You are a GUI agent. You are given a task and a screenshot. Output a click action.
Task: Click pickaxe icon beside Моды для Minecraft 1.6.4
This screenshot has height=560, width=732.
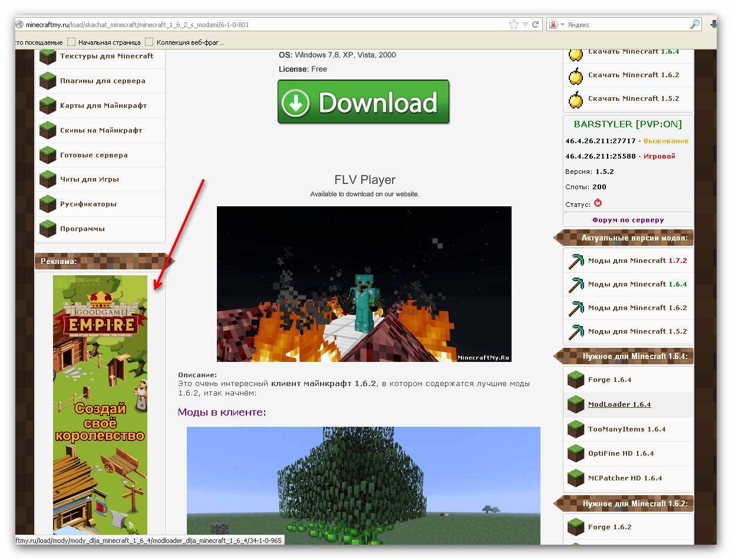coord(576,285)
